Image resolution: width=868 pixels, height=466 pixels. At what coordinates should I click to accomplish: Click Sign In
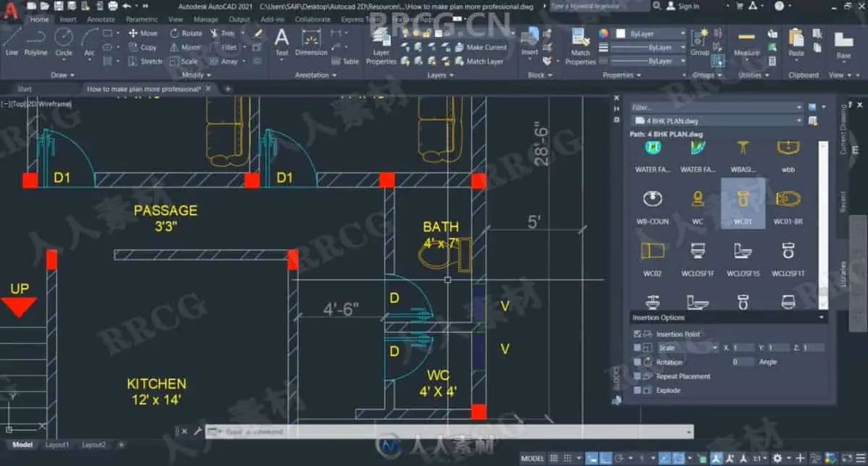click(x=684, y=6)
